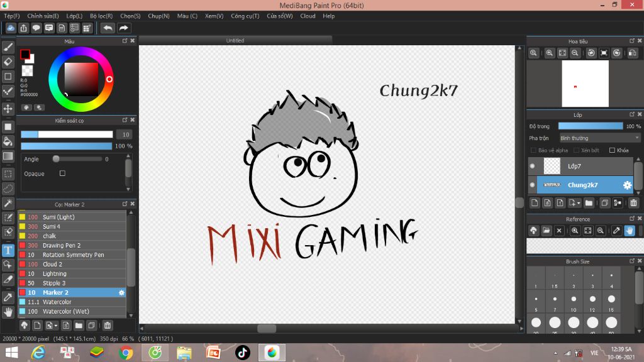Image resolution: width=644 pixels, height=362 pixels.
Task: Select the Brush tool in left toolbar
Action: 8,47
